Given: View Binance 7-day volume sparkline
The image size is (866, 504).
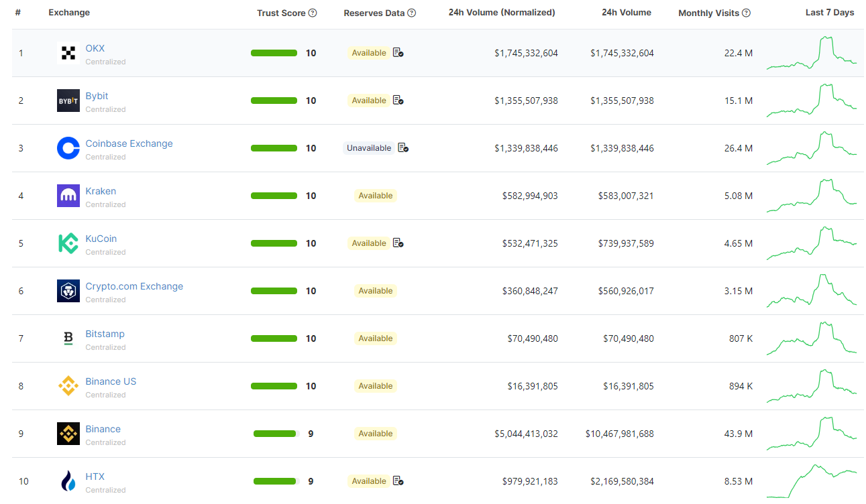Looking at the screenshot, I should click(x=812, y=434).
